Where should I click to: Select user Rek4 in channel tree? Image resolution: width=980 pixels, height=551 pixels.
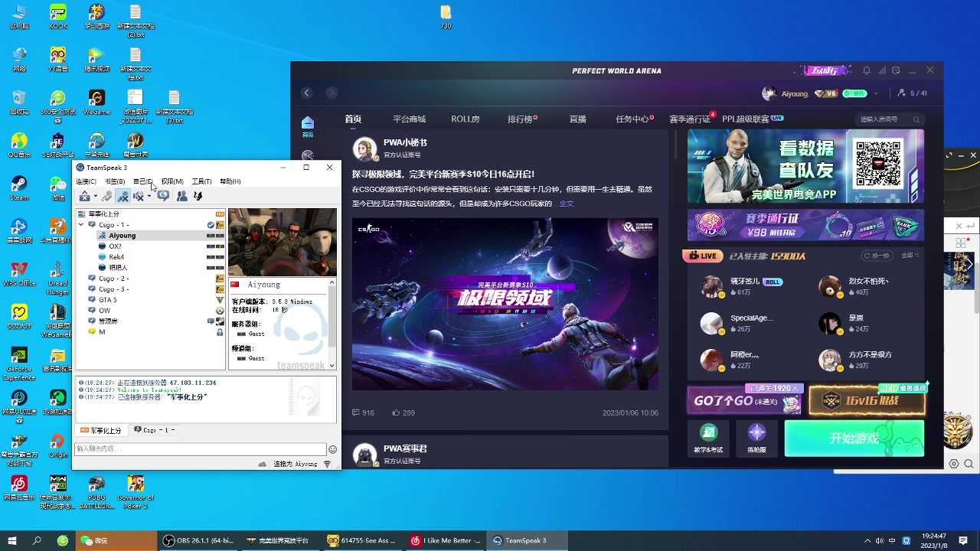point(116,257)
